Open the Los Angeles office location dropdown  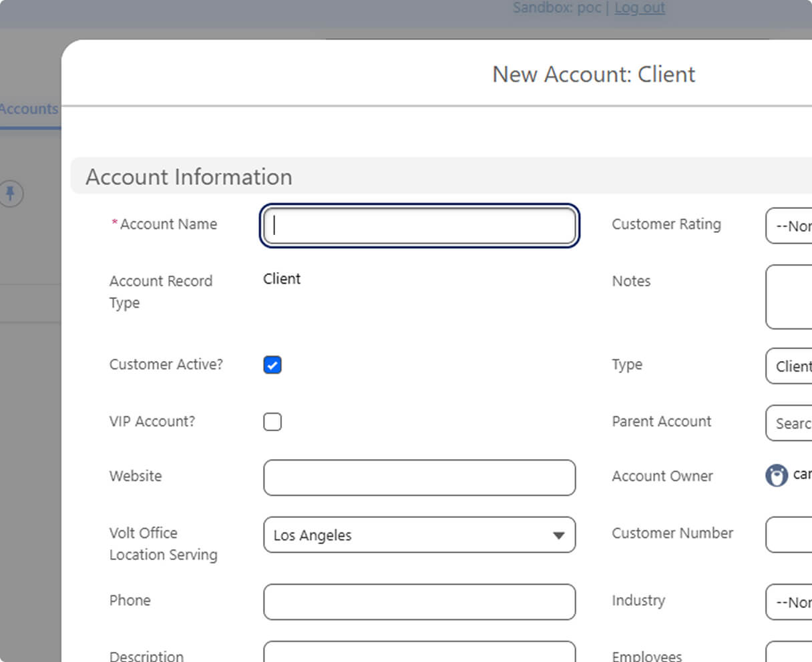coord(419,535)
